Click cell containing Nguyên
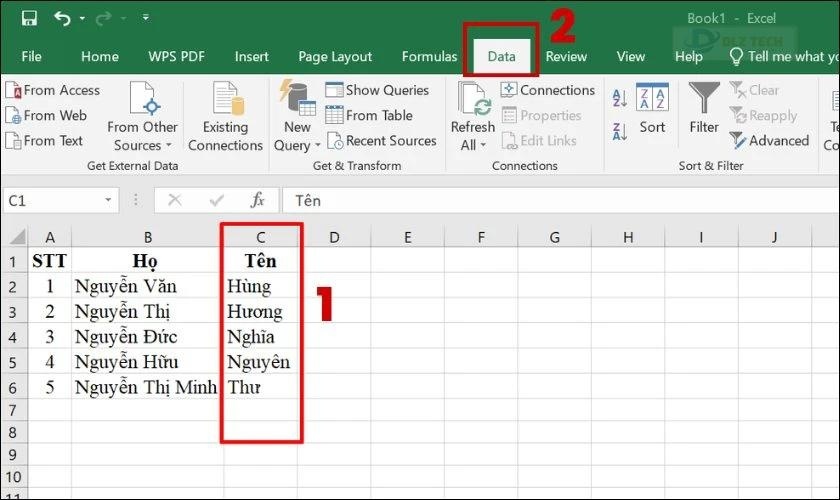840x500 pixels. [x=260, y=362]
